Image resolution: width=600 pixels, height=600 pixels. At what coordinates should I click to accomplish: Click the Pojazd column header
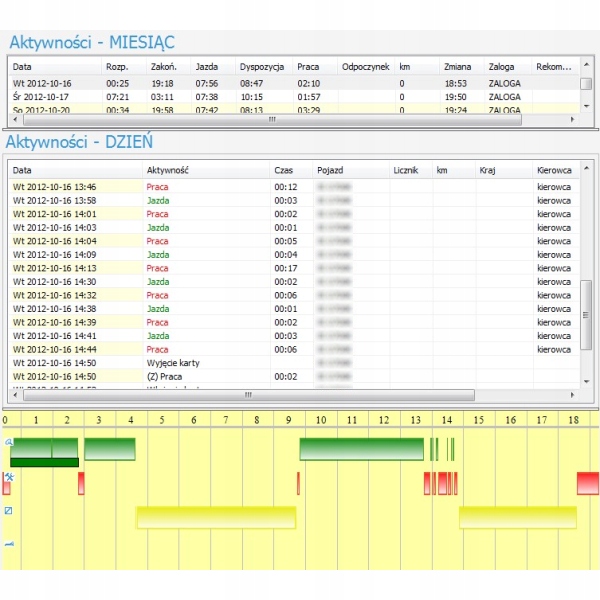330,170
